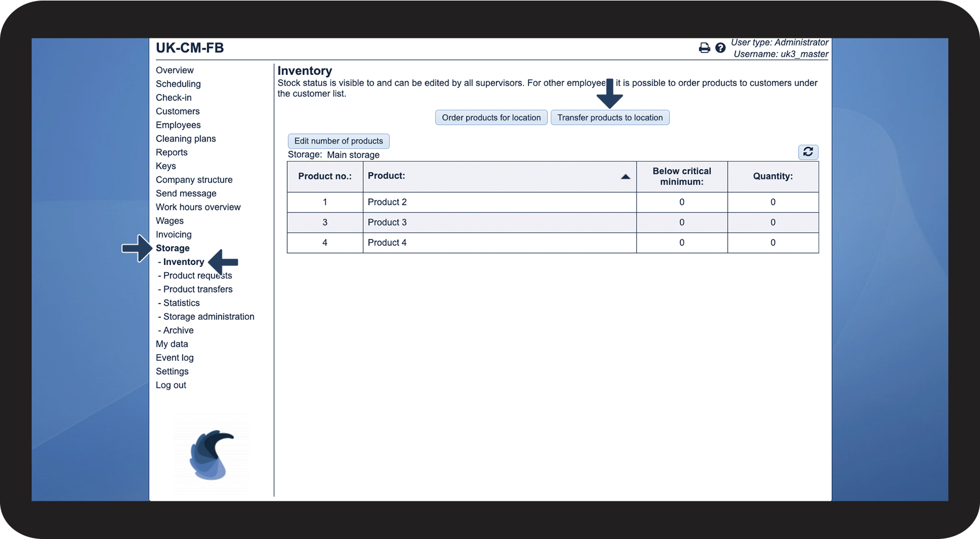The height and width of the screenshot is (539, 980).
Task: Click the Below critical minimum column header
Action: (x=682, y=177)
